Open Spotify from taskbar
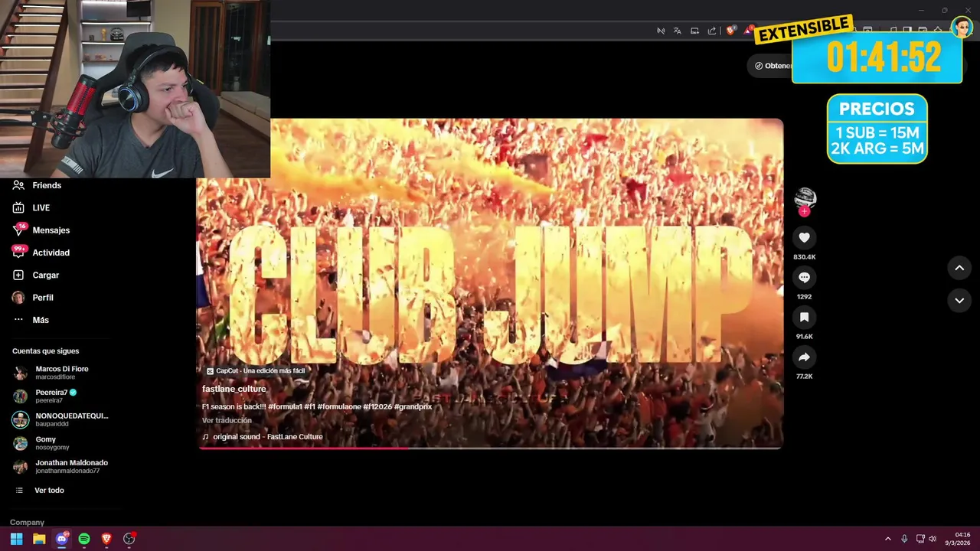980x551 pixels. click(x=84, y=539)
